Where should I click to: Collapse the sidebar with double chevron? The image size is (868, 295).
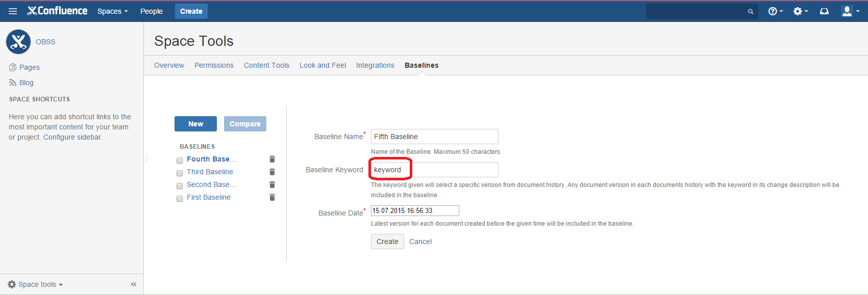coord(134,284)
